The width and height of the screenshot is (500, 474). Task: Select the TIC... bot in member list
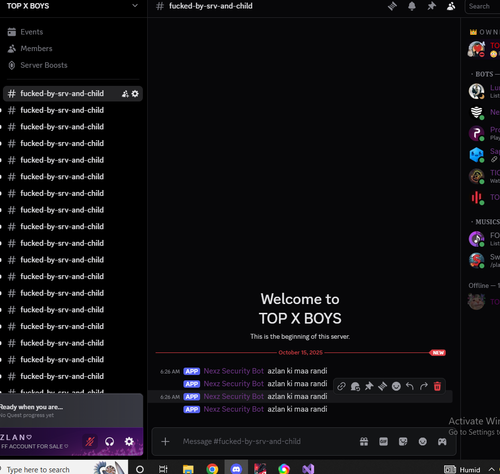[x=484, y=176]
